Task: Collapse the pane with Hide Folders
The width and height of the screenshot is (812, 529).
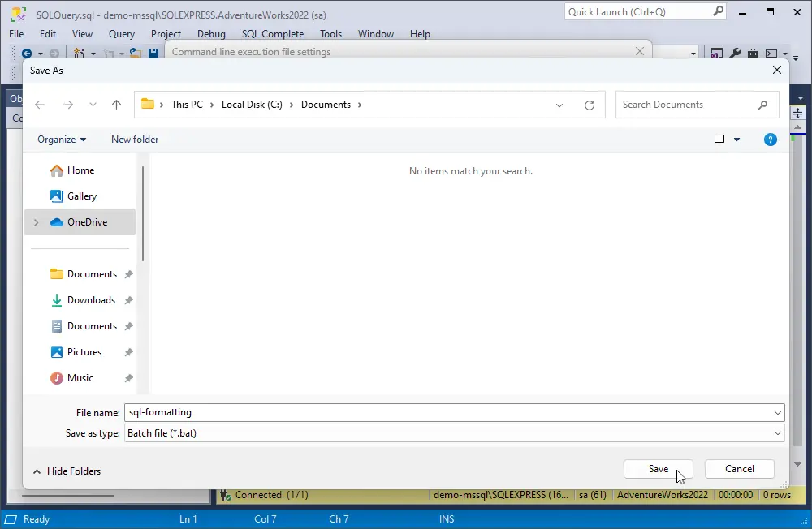Action: click(x=67, y=471)
